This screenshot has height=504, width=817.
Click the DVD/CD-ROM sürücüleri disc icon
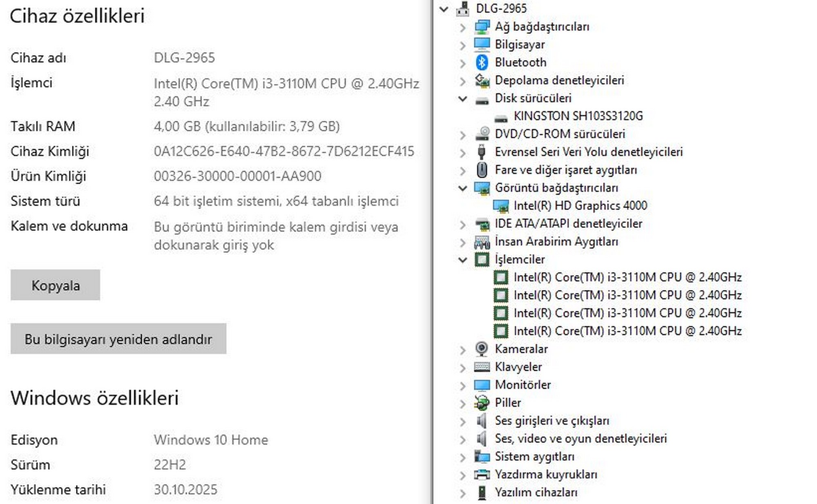(x=482, y=134)
